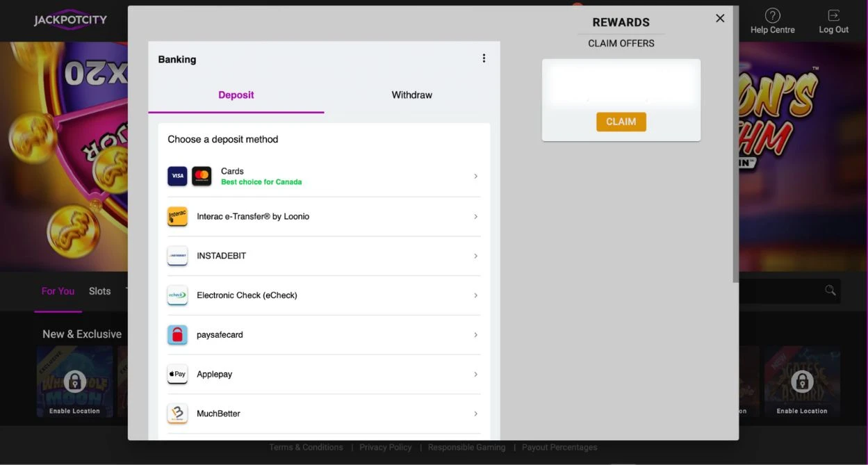Click the 'REWARDS' heading

(x=621, y=22)
